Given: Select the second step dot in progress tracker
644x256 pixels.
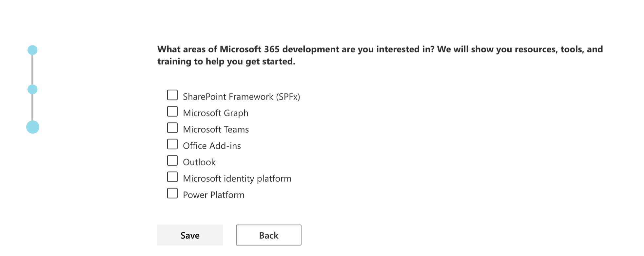Looking at the screenshot, I should coord(32,89).
